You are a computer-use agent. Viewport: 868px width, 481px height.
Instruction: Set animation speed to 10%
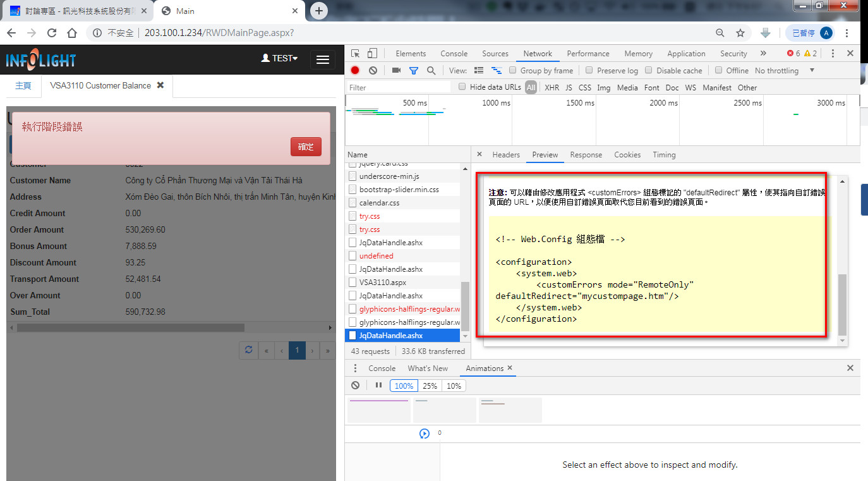[454, 386]
